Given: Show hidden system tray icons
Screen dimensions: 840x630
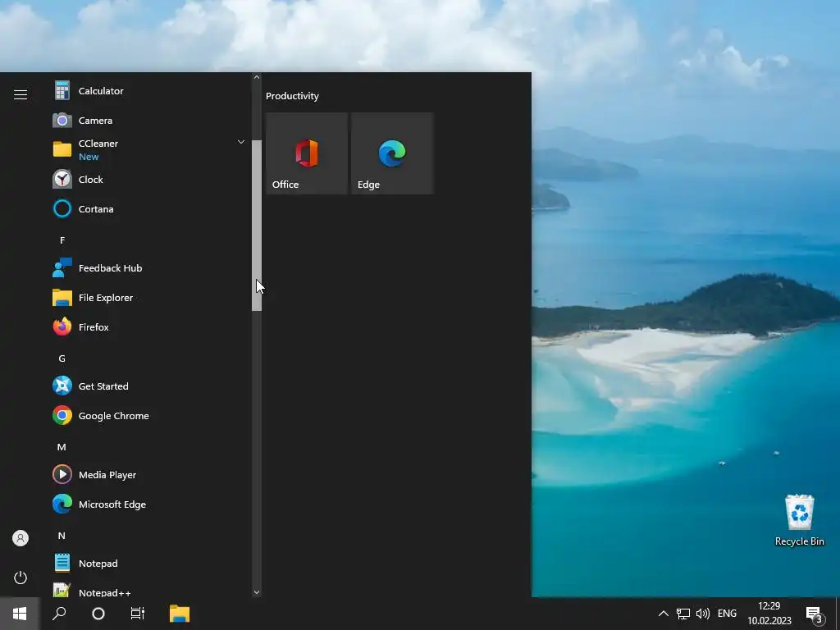Looking at the screenshot, I should (x=663, y=614).
